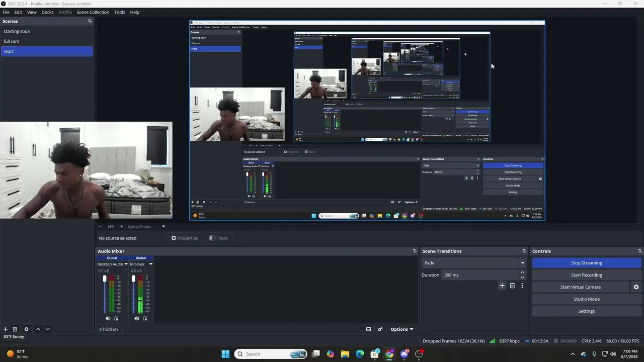Viewport: 644px width, 362px height.
Task: Open transition properties three-dot menu
Action: [x=522, y=286]
